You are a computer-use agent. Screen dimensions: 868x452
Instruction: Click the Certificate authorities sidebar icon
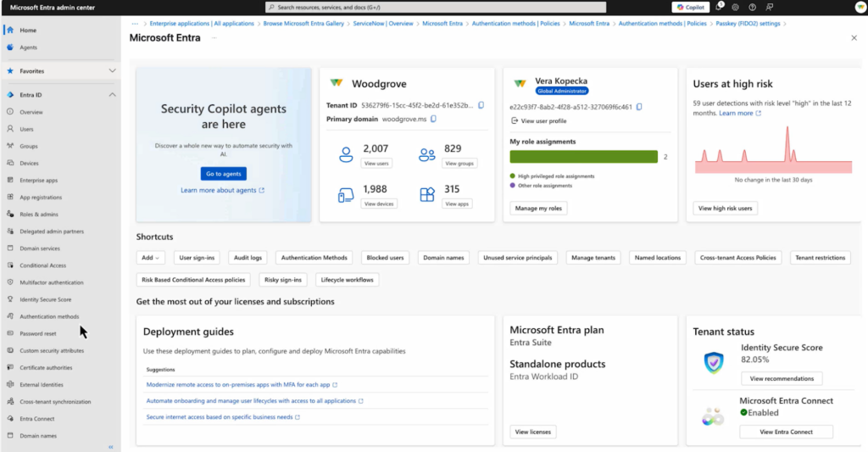tap(10, 367)
